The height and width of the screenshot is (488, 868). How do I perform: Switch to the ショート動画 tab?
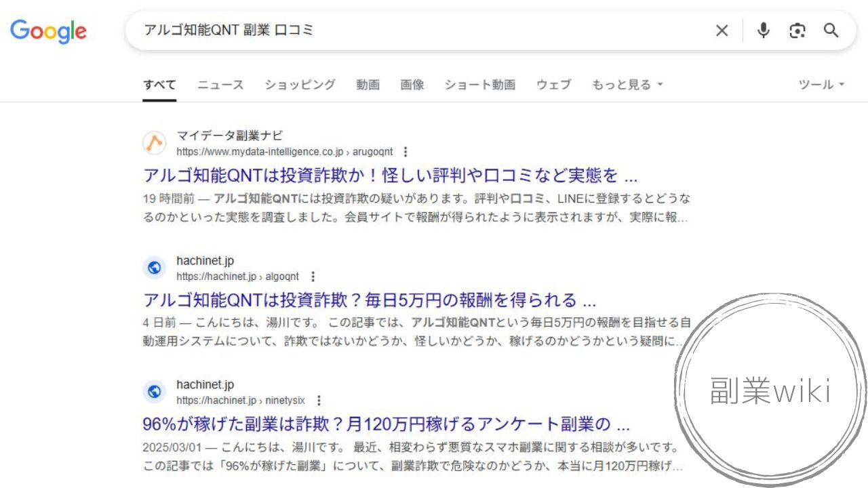coord(480,85)
